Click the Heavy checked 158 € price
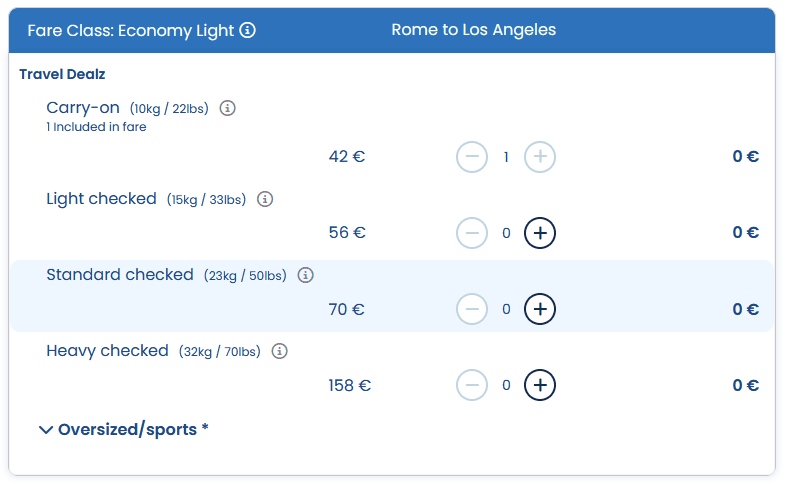 coord(349,385)
